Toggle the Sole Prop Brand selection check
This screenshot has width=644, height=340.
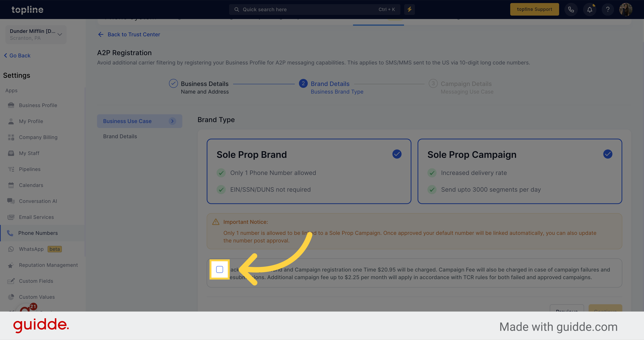397,154
